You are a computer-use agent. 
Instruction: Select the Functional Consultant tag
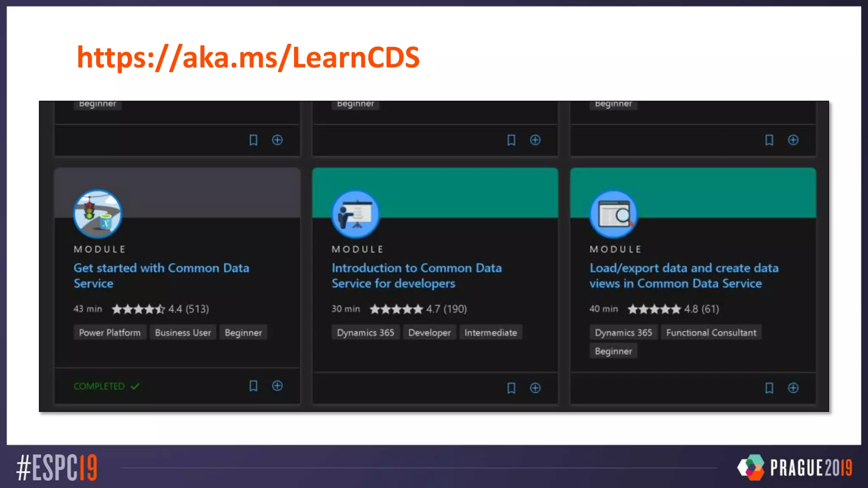[711, 333]
